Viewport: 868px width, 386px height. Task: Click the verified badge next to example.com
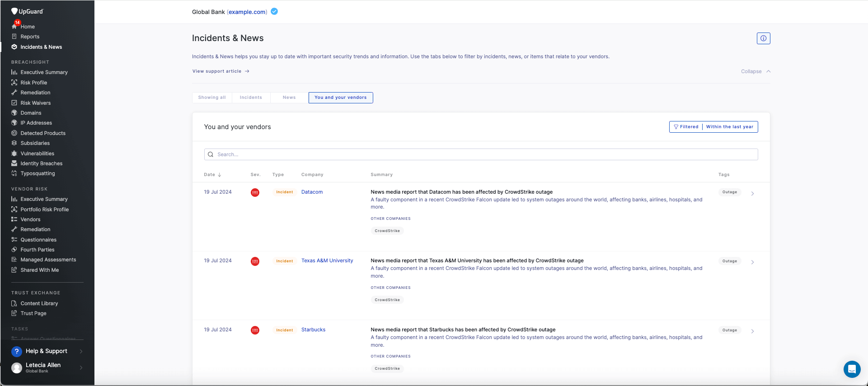(x=274, y=12)
